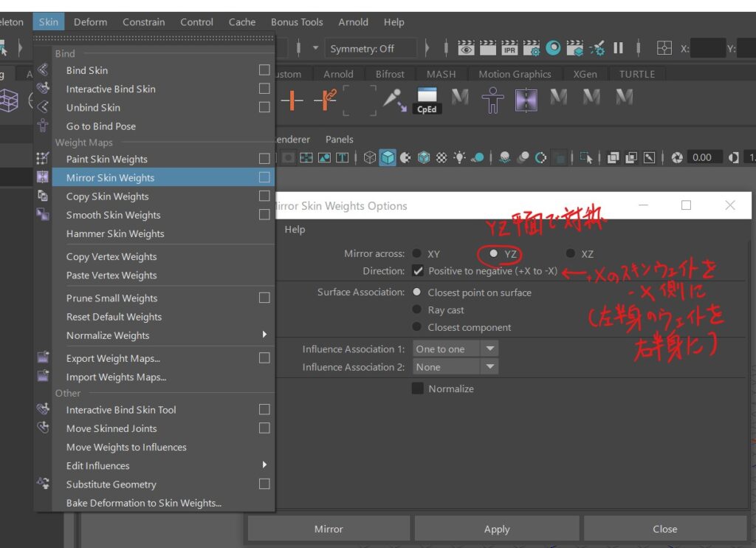This screenshot has height=548, width=756.
Task: Open the Help menu in options window
Action: pyautogui.click(x=295, y=230)
